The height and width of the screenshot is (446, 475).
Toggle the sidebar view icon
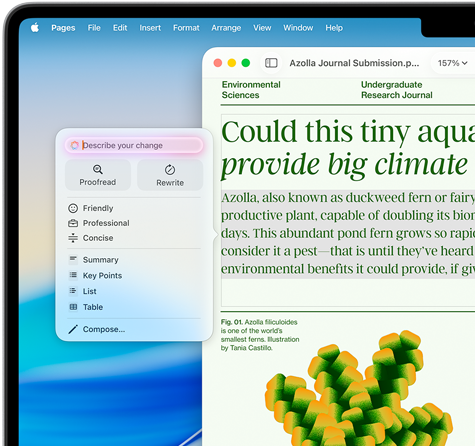coord(271,63)
